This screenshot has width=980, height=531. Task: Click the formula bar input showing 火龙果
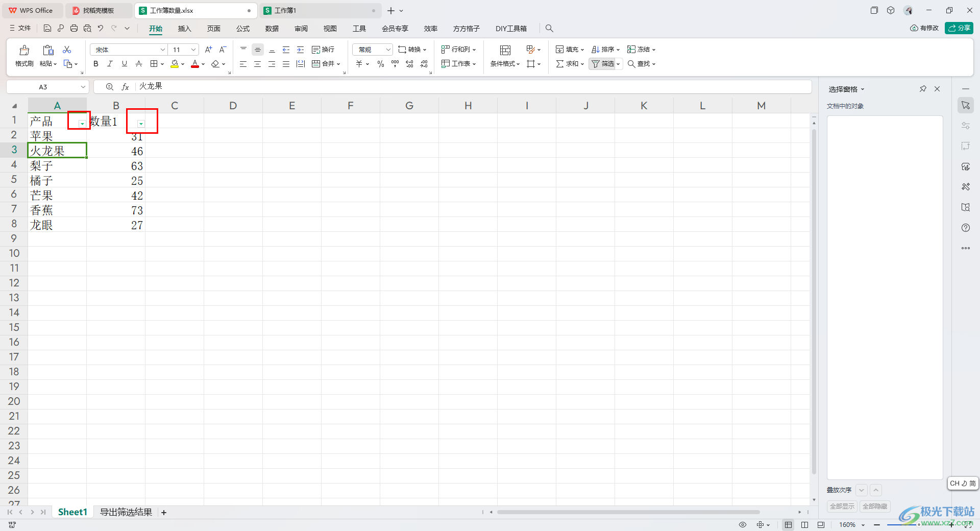[473, 87]
